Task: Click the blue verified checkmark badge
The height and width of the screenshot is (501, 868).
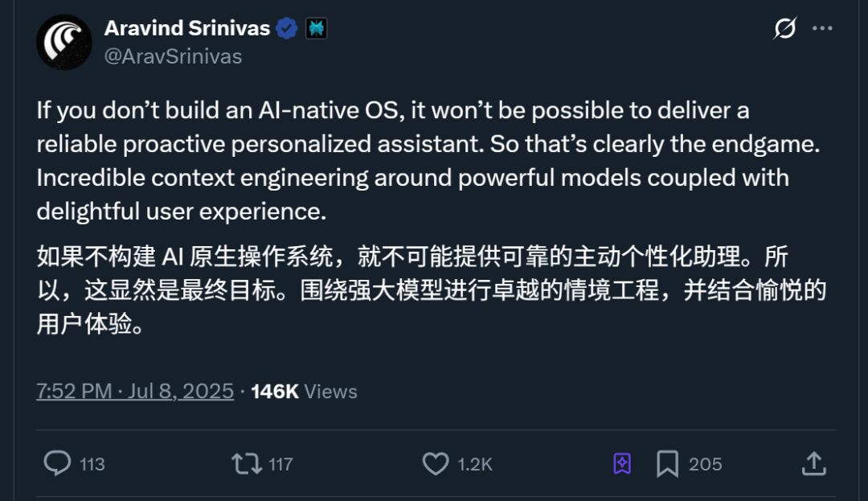Action: pyautogui.click(x=287, y=28)
